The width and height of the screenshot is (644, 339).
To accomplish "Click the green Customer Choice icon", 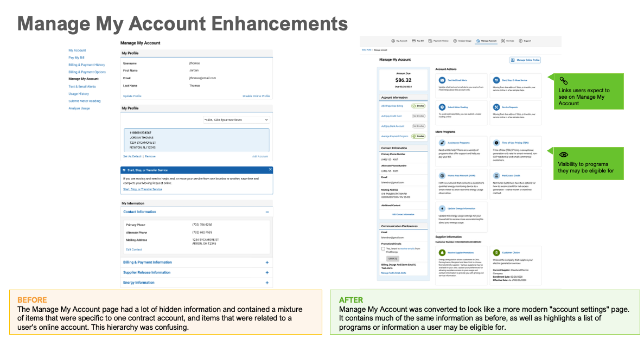I will coord(496,253).
